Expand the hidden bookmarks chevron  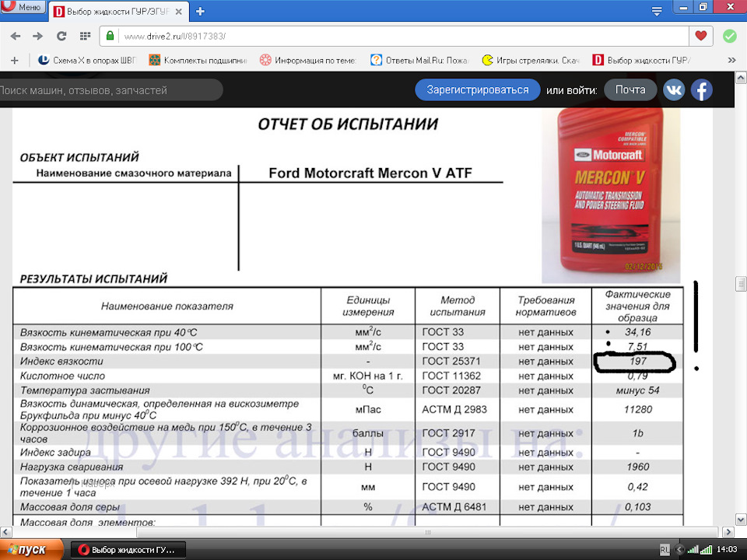[x=731, y=60]
